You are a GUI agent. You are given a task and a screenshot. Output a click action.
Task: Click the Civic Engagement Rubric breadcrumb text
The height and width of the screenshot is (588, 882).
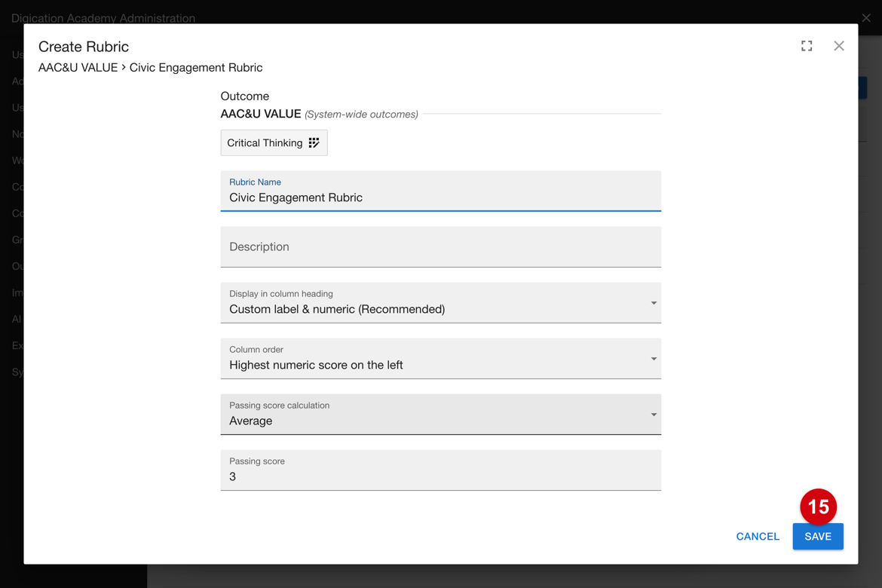196,68
